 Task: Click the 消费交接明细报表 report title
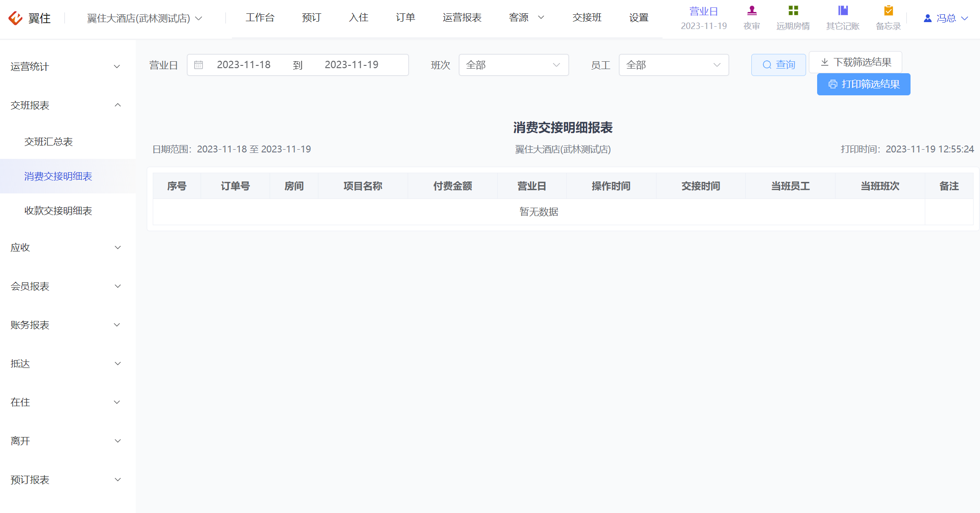[563, 128]
